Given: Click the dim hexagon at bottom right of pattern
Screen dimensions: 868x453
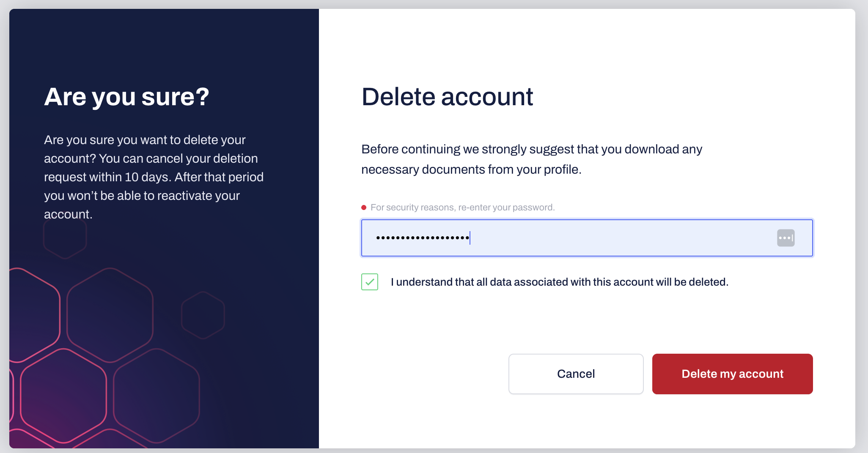Looking at the screenshot, I should tap(157, 396).
